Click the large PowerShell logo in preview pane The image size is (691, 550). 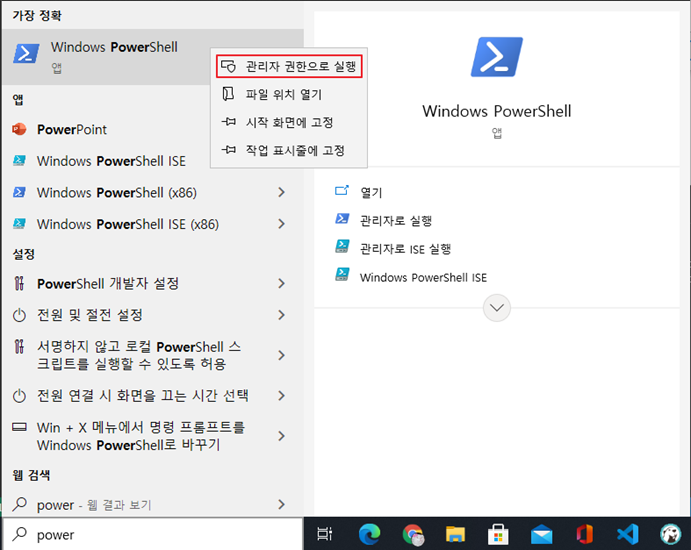coord(497,57)
